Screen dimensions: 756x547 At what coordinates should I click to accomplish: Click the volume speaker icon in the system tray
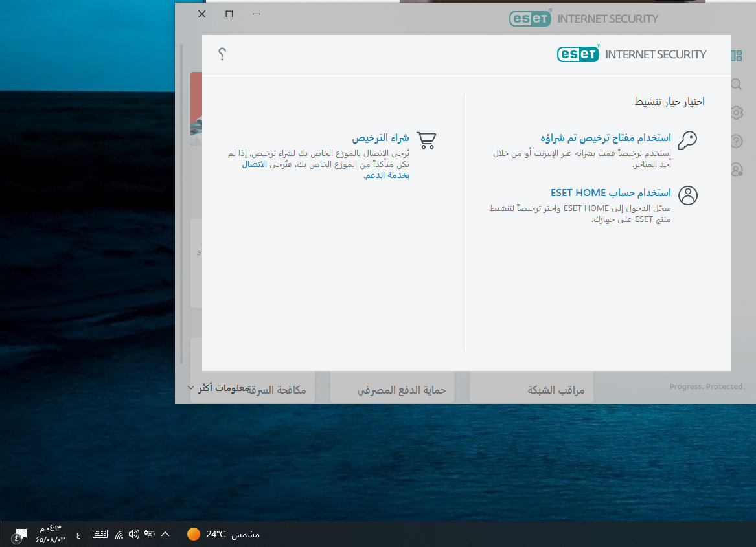(134, 534)
